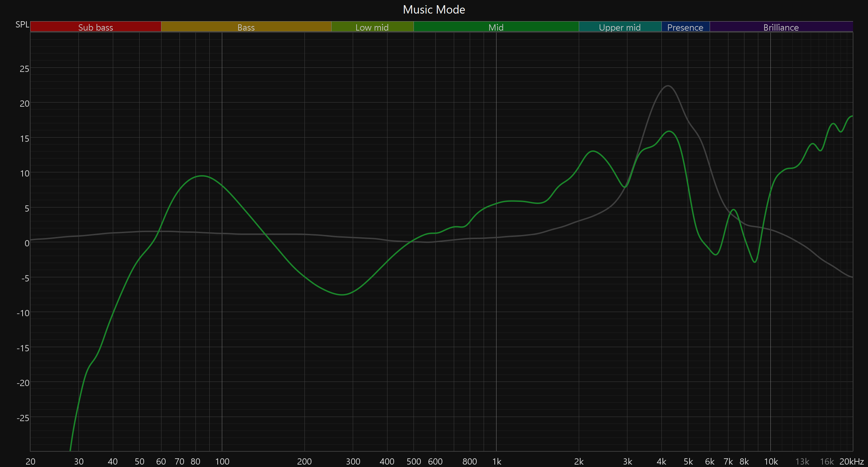This screenshot has width=868, height=467.
Task: Click the -25 dB level label
Action: click(x=23, y=418)
